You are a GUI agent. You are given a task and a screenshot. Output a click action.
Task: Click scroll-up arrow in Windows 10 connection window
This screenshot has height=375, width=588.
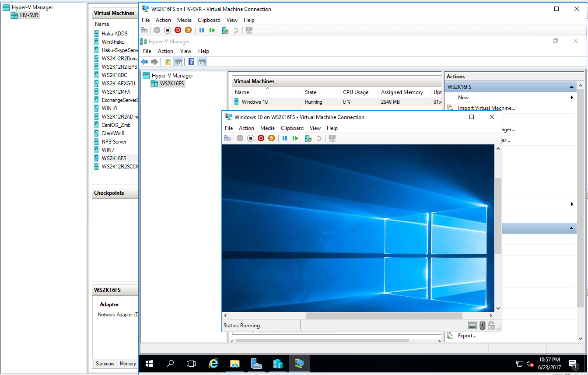498,149
